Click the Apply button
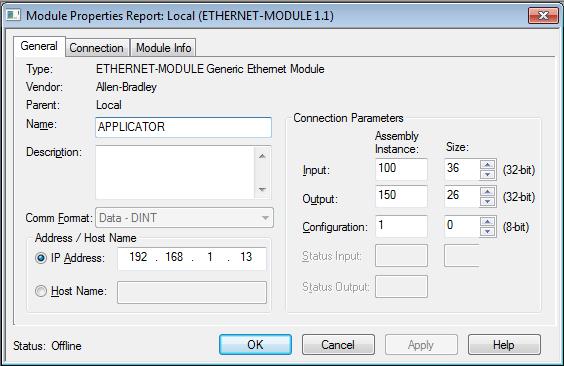The width and height of the screenshot is (564, 366). pyautogui.click(x=421, y=344)
